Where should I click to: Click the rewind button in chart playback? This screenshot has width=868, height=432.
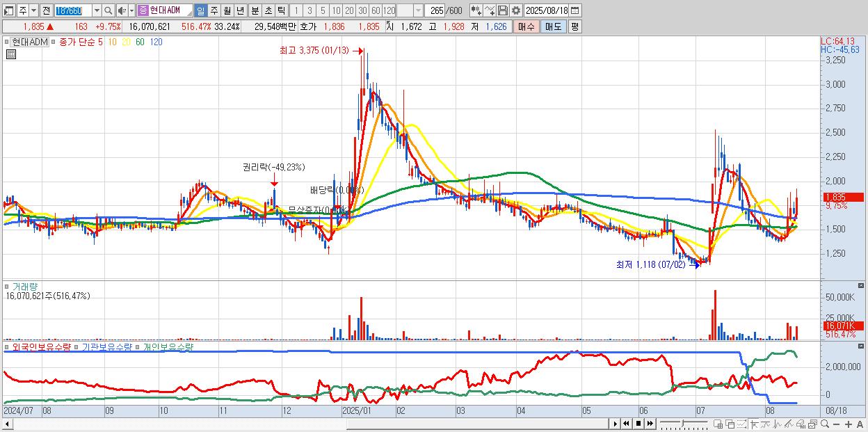click(x=626, y=423)
